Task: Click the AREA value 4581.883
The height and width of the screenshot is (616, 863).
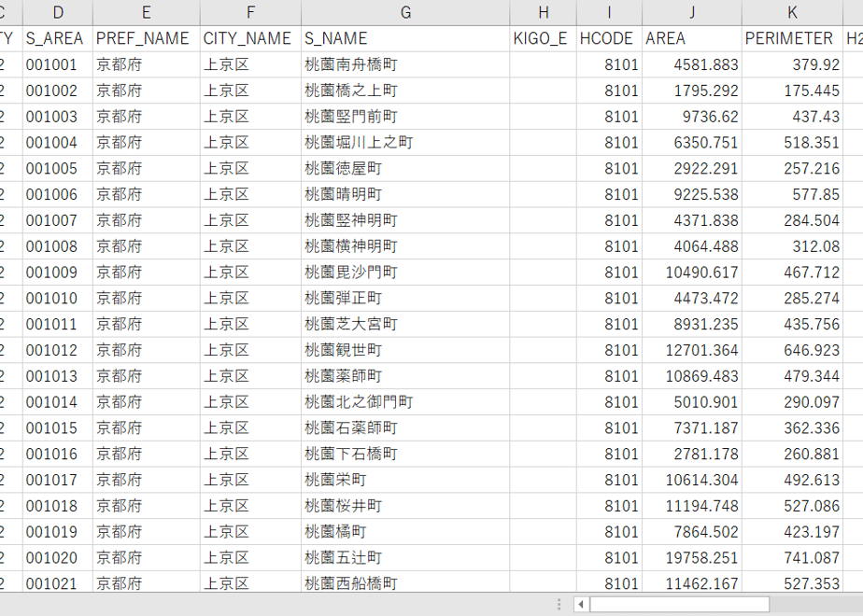Action: (x=692, y=64)
